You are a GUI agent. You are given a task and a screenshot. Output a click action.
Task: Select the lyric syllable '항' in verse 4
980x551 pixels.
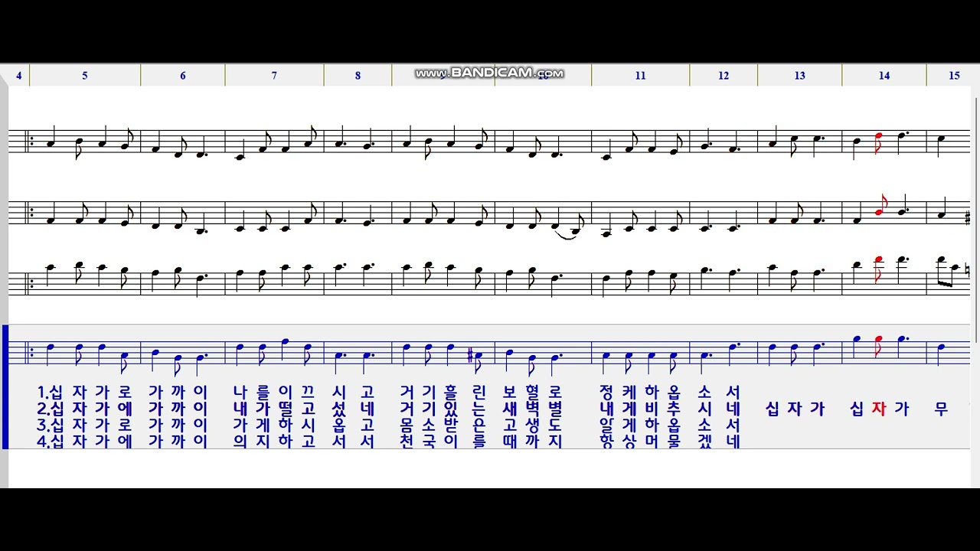607,441
